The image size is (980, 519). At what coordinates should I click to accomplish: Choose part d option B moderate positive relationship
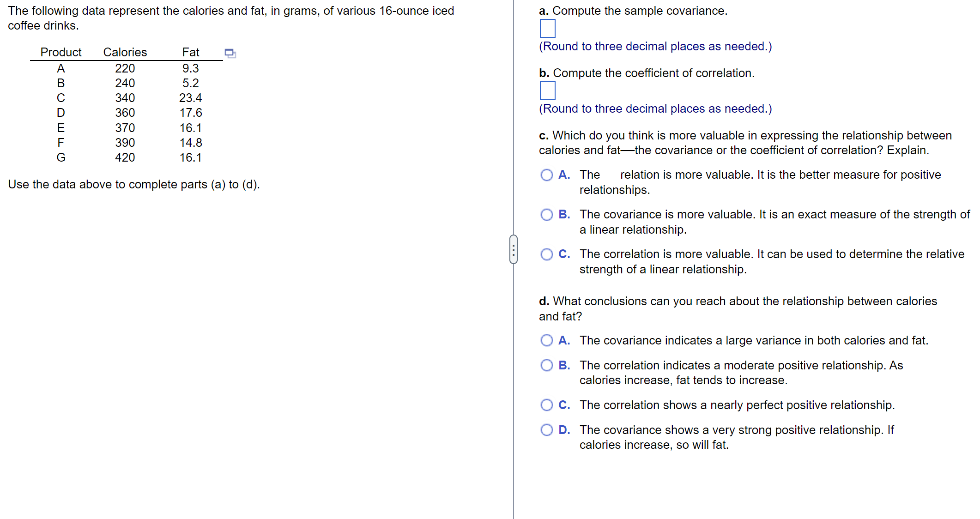point(546,366)
